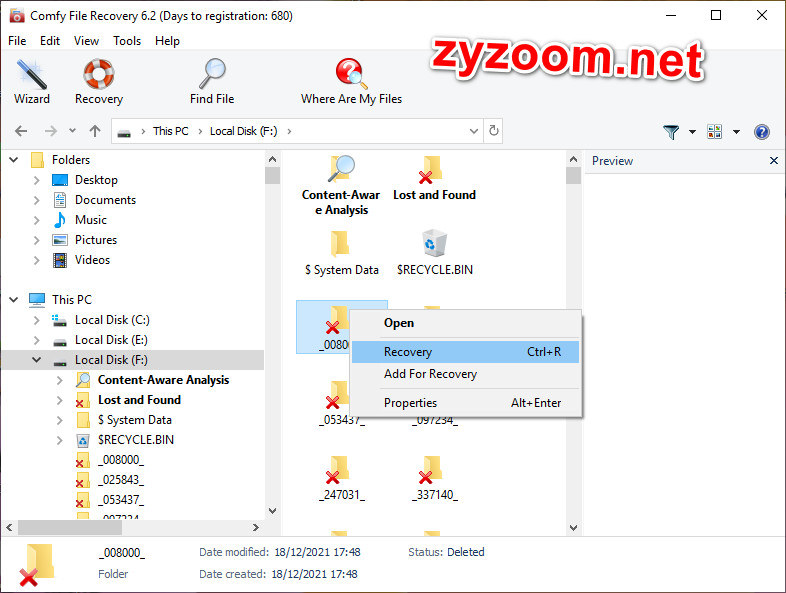Expand the Documents tree node
The image size is (786, 593).
(36, 200)
